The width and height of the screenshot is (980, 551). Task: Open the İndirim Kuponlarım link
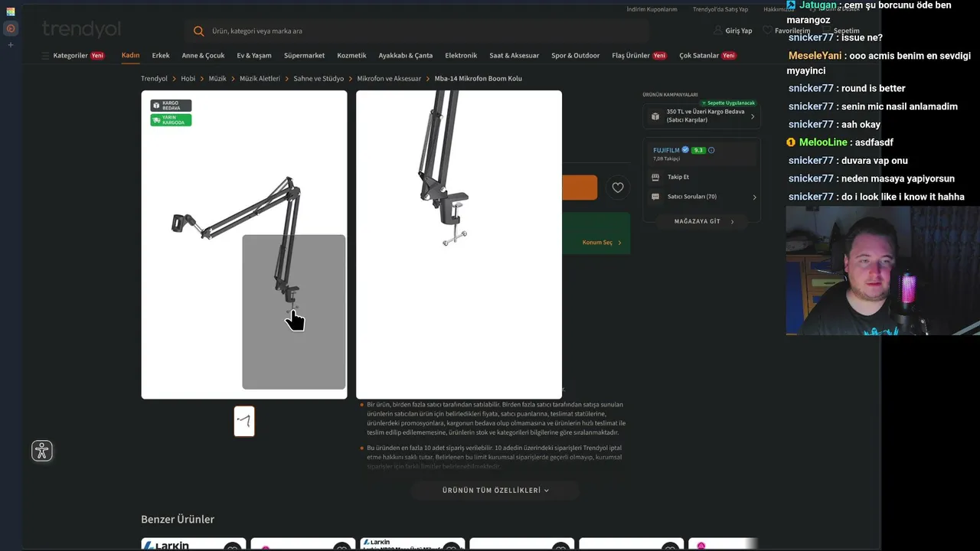(x=652, y=9)
